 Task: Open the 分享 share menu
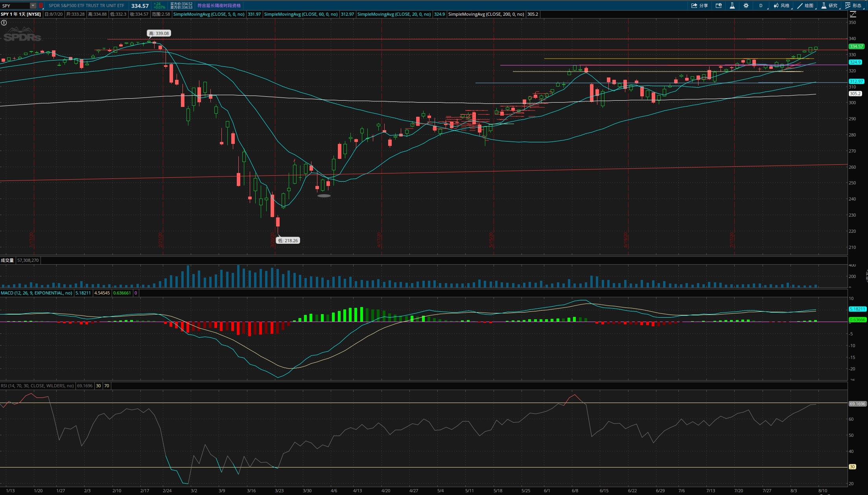pos(700,6)
